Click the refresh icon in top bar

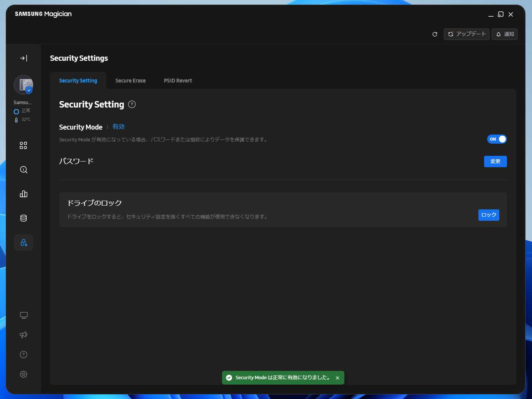(x=435, y=34)
